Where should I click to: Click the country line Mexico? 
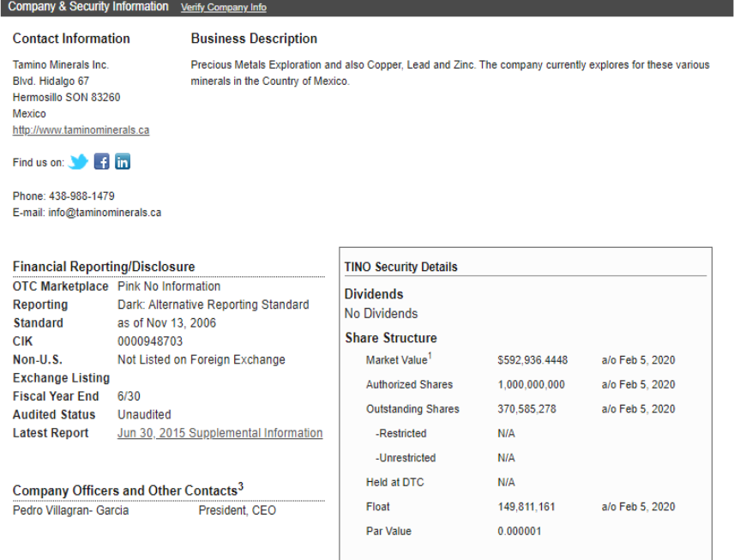29,114
